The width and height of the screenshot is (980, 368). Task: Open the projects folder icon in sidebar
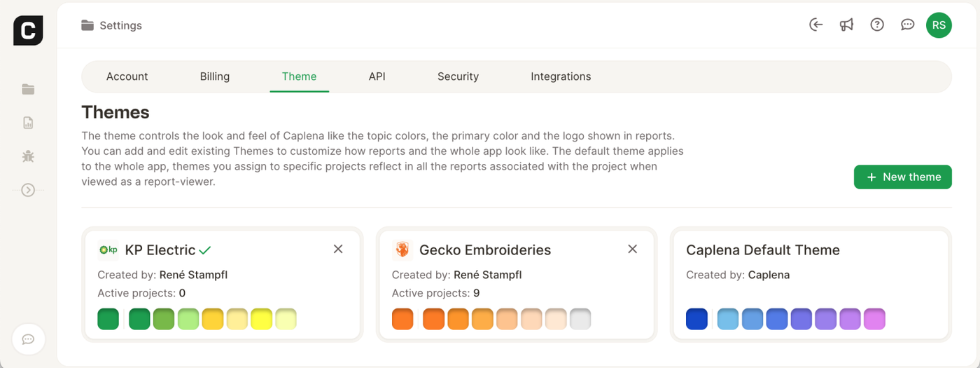(28, 89)
